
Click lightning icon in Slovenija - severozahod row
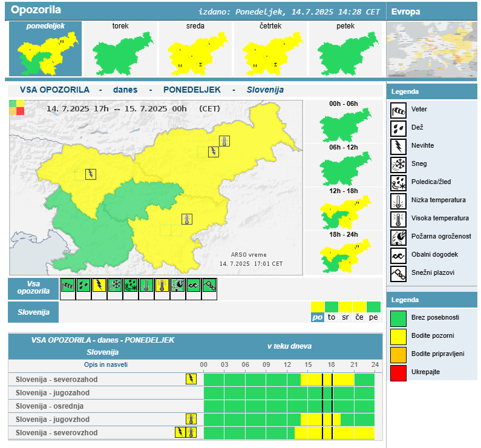coord(191,379)
